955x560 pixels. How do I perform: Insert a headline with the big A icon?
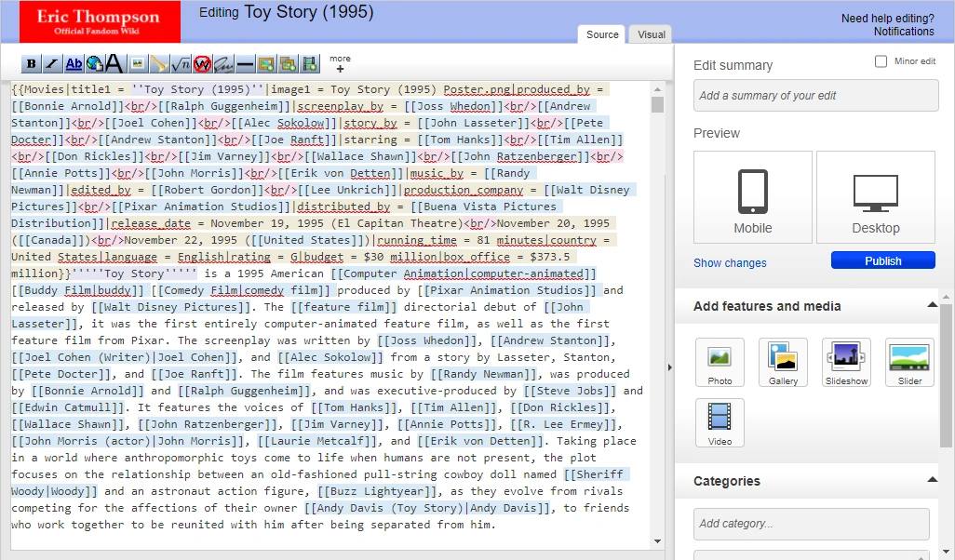114,63
